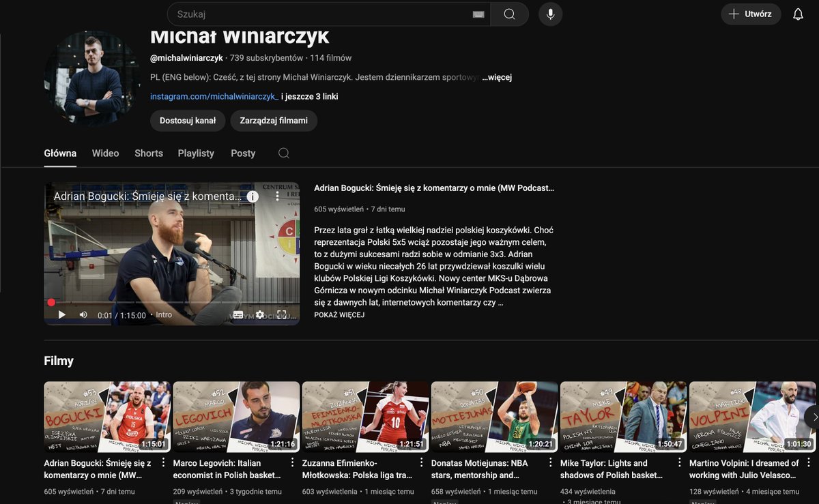Click the featured player's overlay title text
Viewport: 819px width, 504px height.
[147, 196]
